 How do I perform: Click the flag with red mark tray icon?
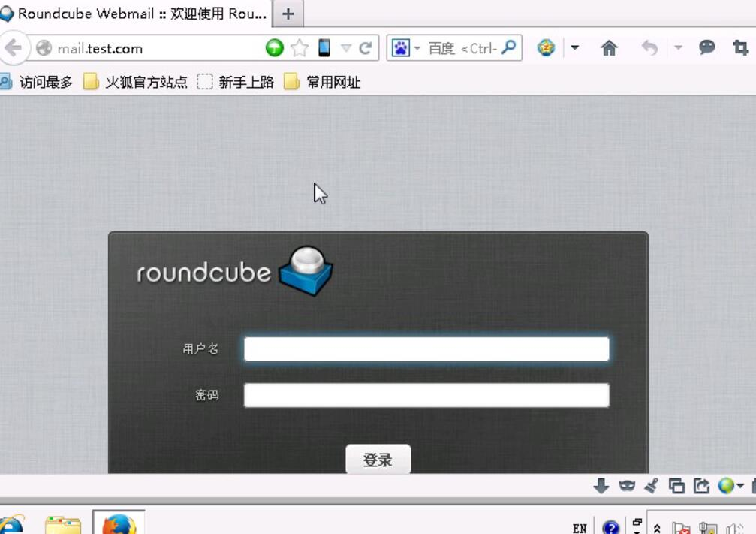pos(681,529)
